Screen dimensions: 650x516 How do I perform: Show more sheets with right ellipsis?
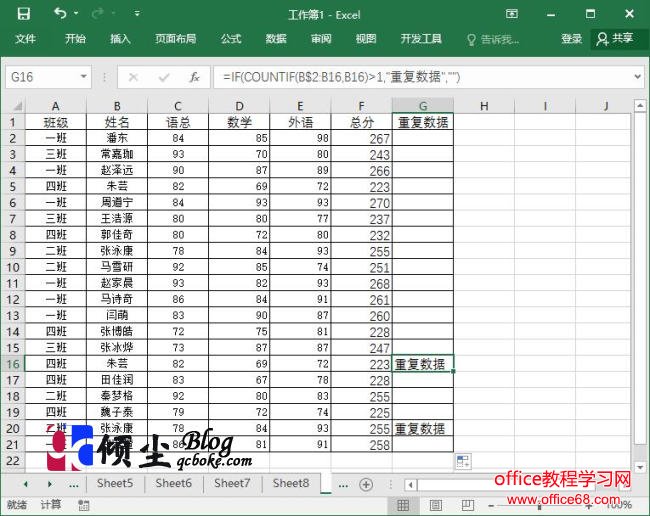(x=343, y=485)
